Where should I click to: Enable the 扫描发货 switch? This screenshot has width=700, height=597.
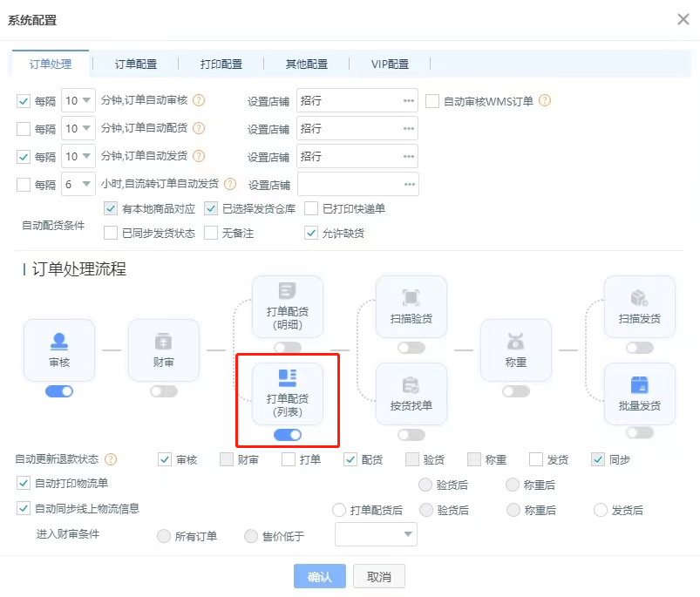pos(639,348)
